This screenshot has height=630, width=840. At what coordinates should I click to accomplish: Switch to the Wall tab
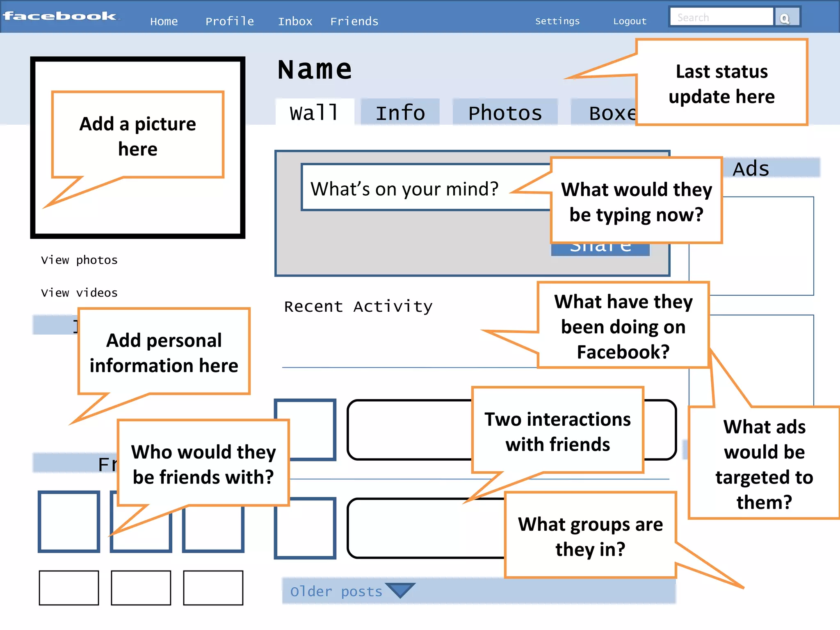(x=314, y=112)
